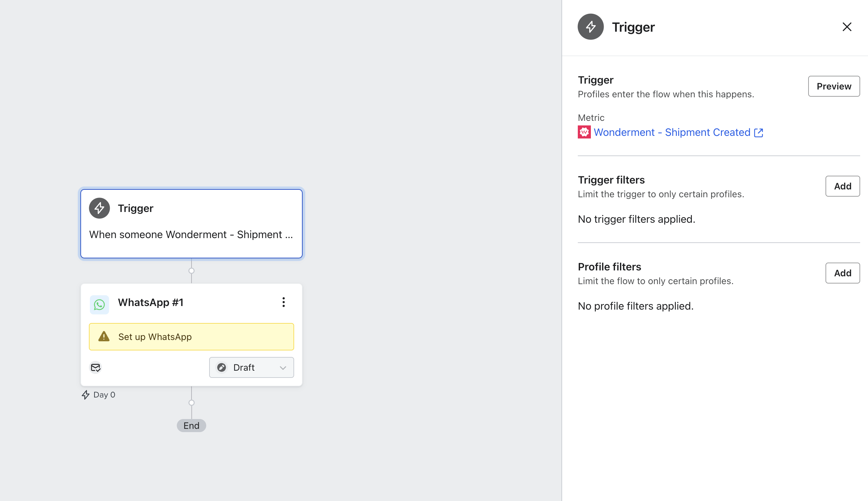Screen dimensions: 868x501
Task: Add a profile filter
Action: tap(842, 273)
